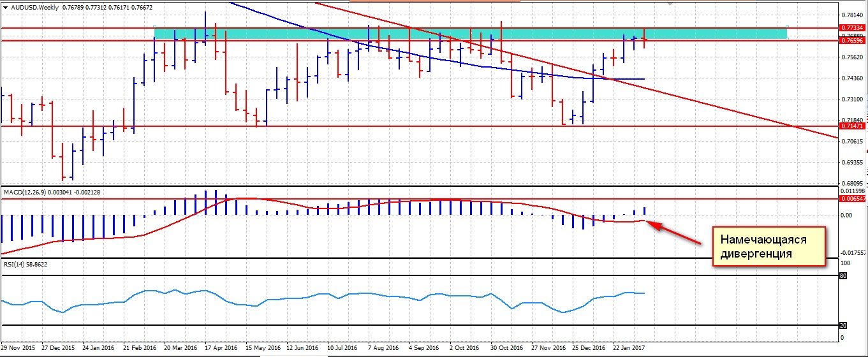This screenshot has width=868, height=357.
Task: Click the triangle arrow beside AUDUSD,Weekly title
Action: point(5,6)
